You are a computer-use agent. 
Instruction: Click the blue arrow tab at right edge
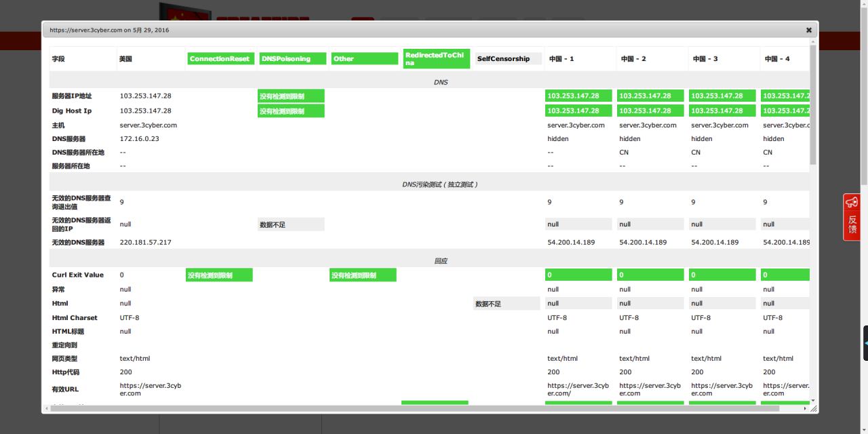click(x=865, y=343)
